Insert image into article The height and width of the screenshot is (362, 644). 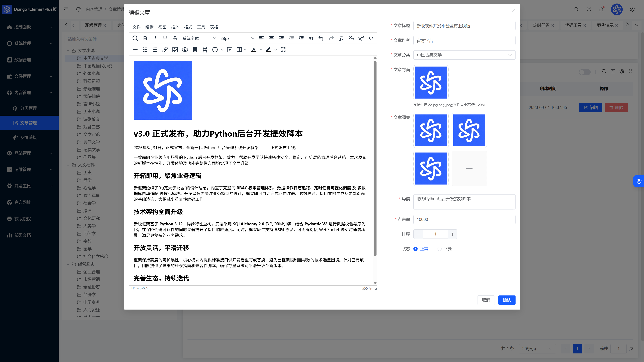coord(175,50)
